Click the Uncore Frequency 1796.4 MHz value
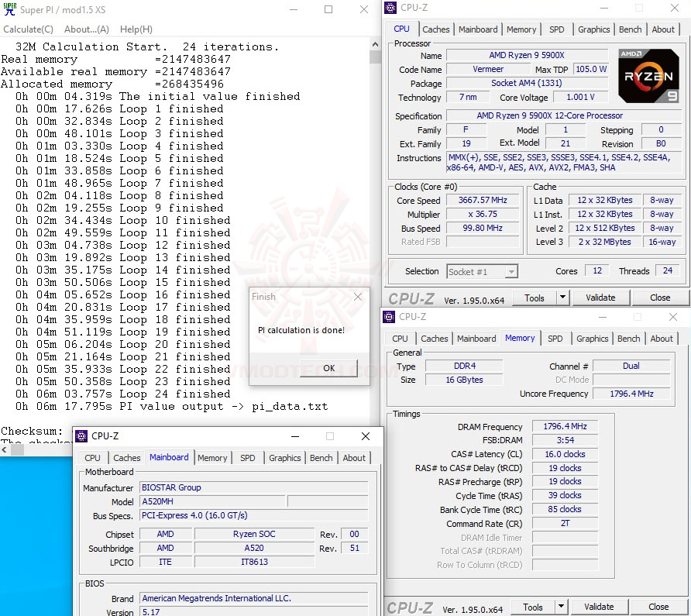Viewport: 691px width, 616px height. 631,394
